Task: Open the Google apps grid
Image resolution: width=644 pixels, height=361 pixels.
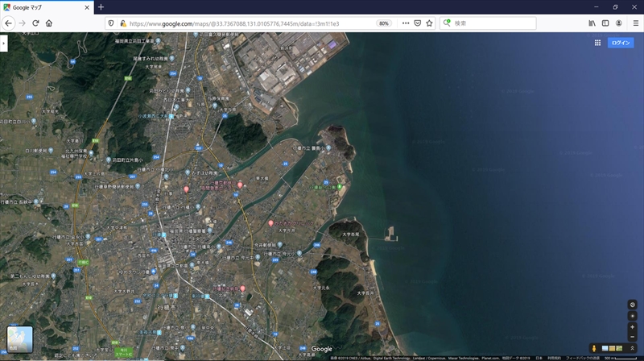Action: click(x=597, y=43)
